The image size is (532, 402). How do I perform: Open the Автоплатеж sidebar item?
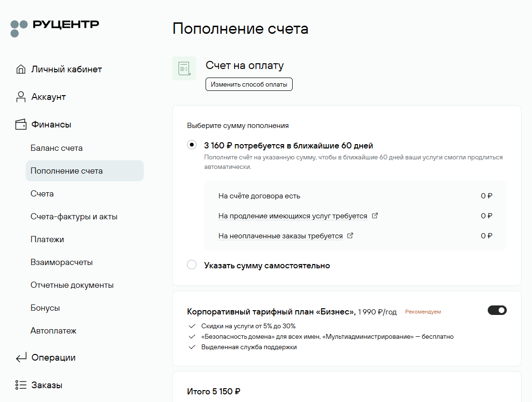53,331
